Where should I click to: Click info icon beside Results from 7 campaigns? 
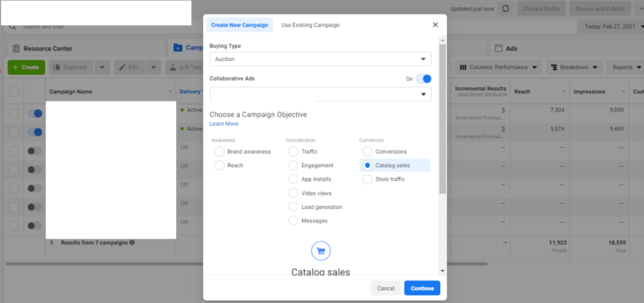pos(132,243)
